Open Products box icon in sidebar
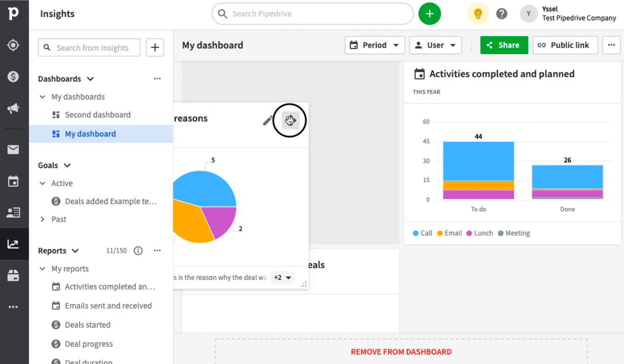Image resolution: width=624 pixels, height=364 pixels. coord(14,275)
